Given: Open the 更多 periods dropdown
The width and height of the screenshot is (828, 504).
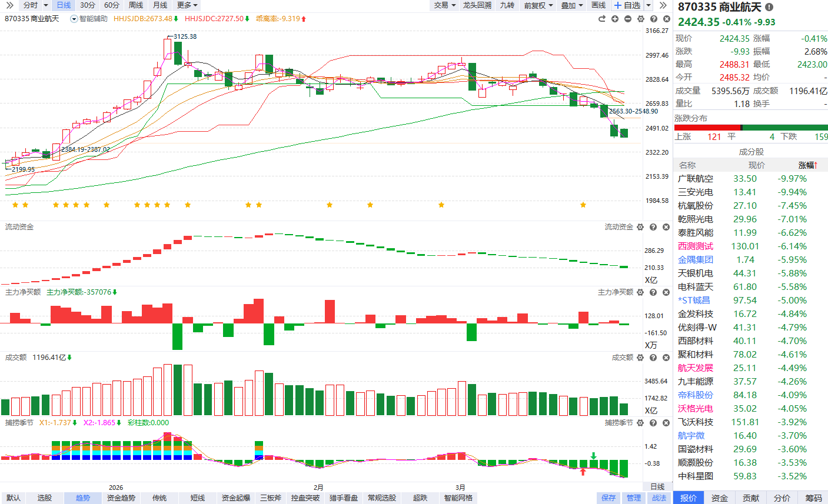Looking at the screenshot, I should [x=187, y=5].
